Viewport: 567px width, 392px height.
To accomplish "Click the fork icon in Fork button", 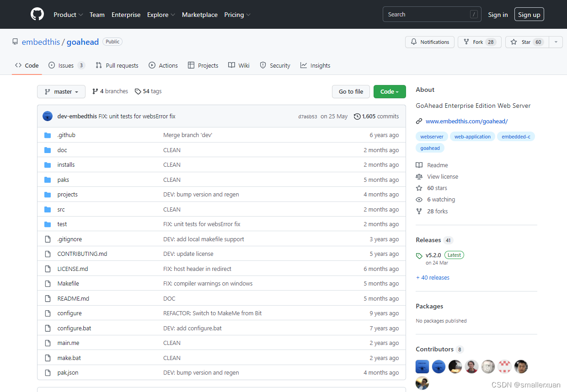I will [x=466, y=42].
